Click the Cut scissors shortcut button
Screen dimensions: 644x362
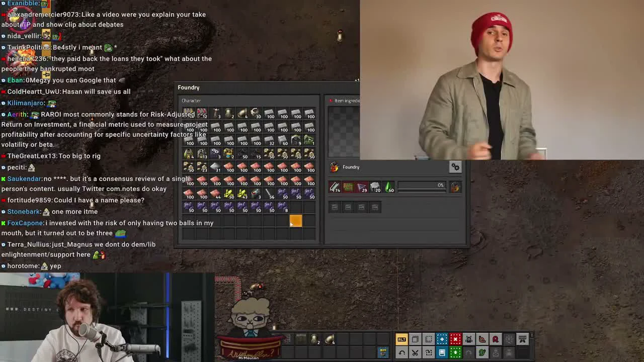415,352
